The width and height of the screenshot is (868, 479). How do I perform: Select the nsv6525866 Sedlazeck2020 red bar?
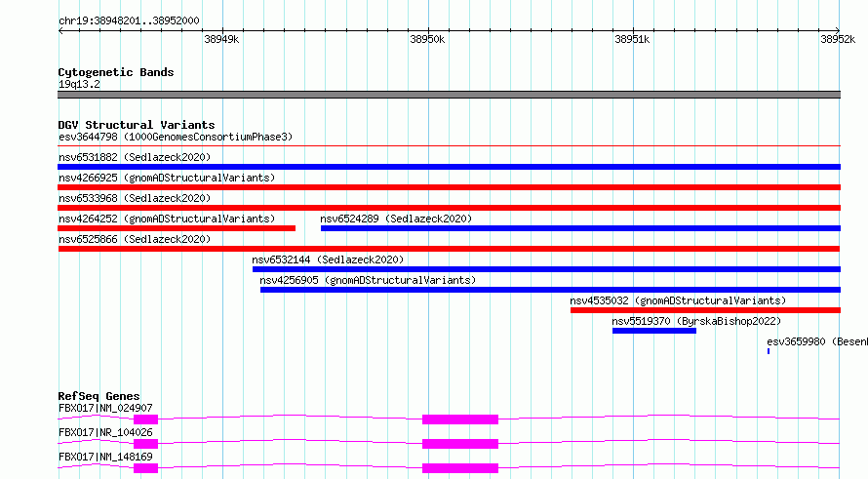coord(449,249)
